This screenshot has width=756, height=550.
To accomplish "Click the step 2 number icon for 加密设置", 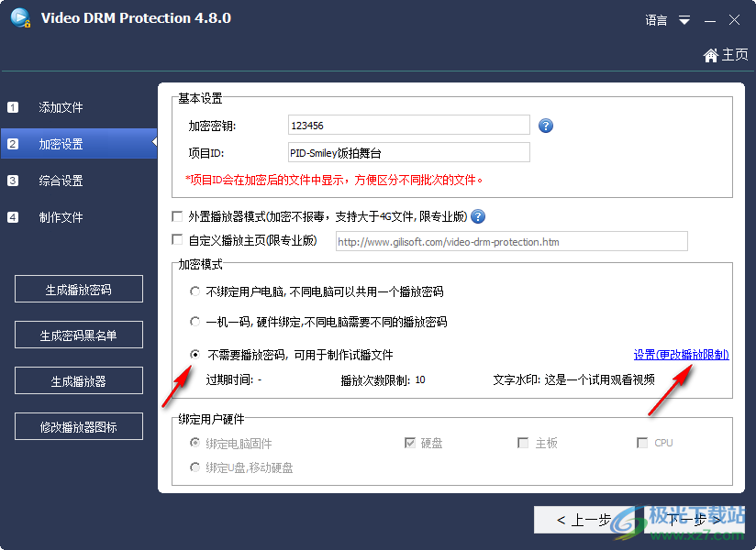I will (13, 144).
